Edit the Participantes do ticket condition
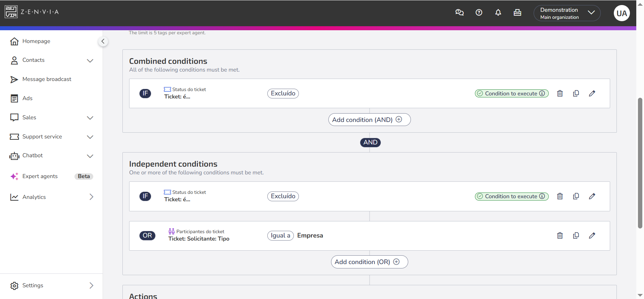This screenshot has height=299, width=644. (x=592, y=236)
